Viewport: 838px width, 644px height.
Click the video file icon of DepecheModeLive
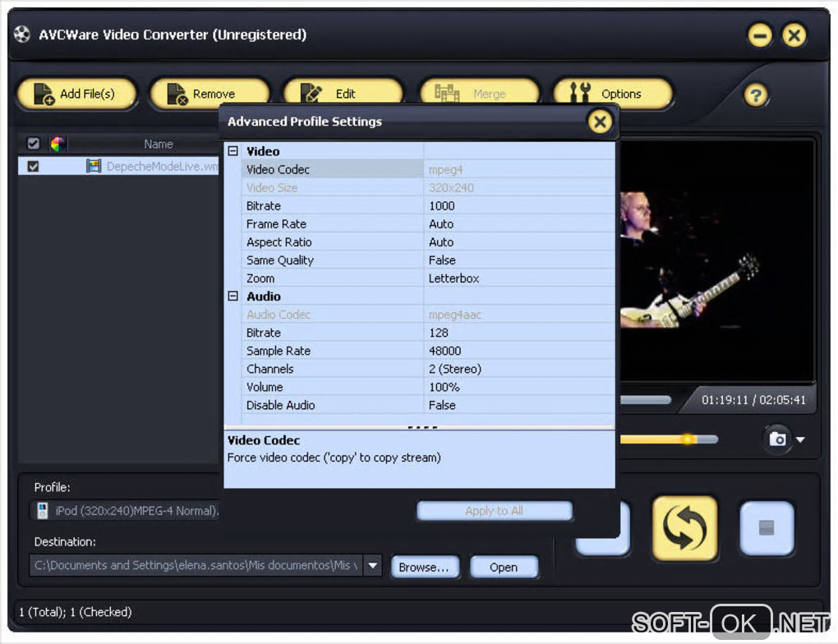point(94,166)
